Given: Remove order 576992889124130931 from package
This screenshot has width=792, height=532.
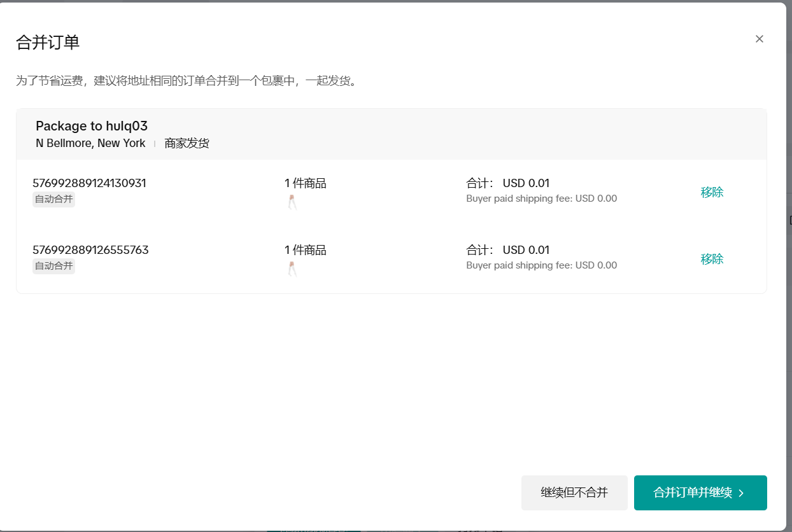Looking at the screenshot, I should point(712,192).
